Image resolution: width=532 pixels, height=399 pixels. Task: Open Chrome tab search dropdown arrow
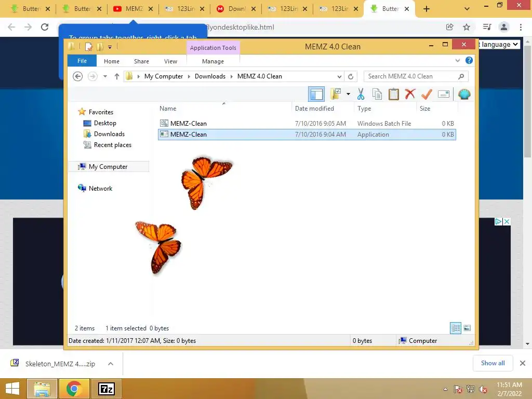click(467, 9)
